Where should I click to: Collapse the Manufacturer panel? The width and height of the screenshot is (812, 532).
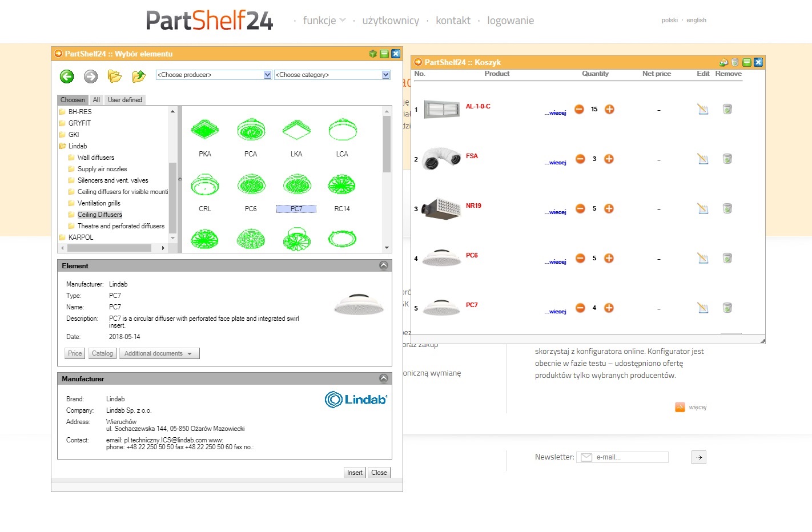[x=384, y=378]
